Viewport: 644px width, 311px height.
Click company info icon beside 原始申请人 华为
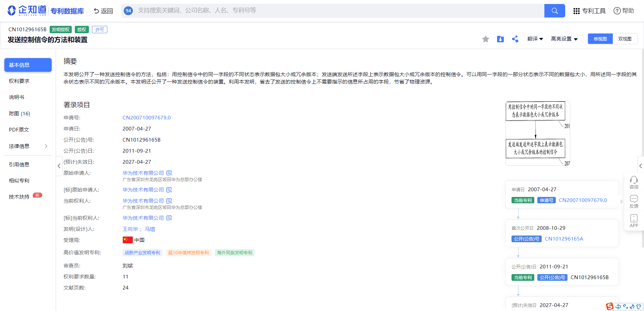click(x=169, y=173)
